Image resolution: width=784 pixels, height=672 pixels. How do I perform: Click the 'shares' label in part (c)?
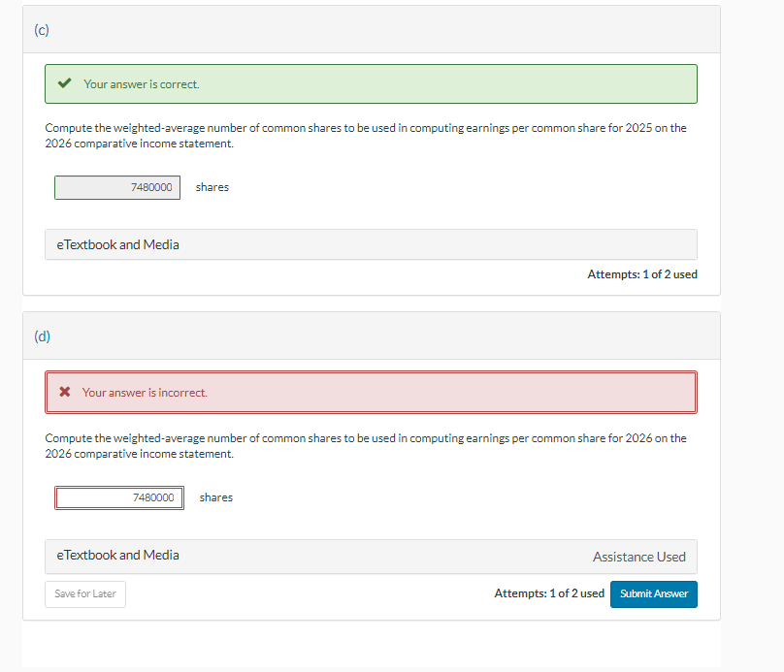click(x=212, y=187)
